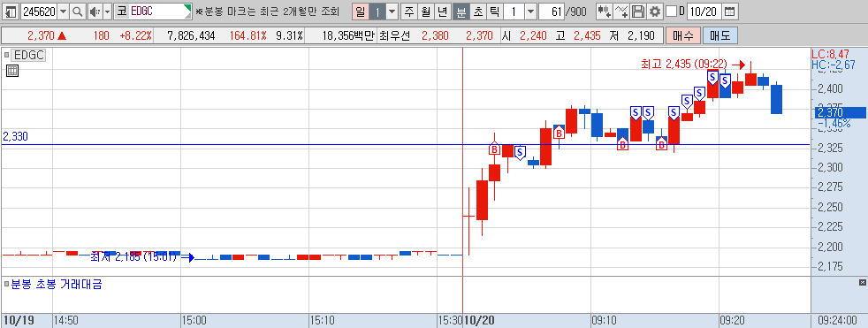
Task: Click the 매수 buy button
Action: point(683,36)
